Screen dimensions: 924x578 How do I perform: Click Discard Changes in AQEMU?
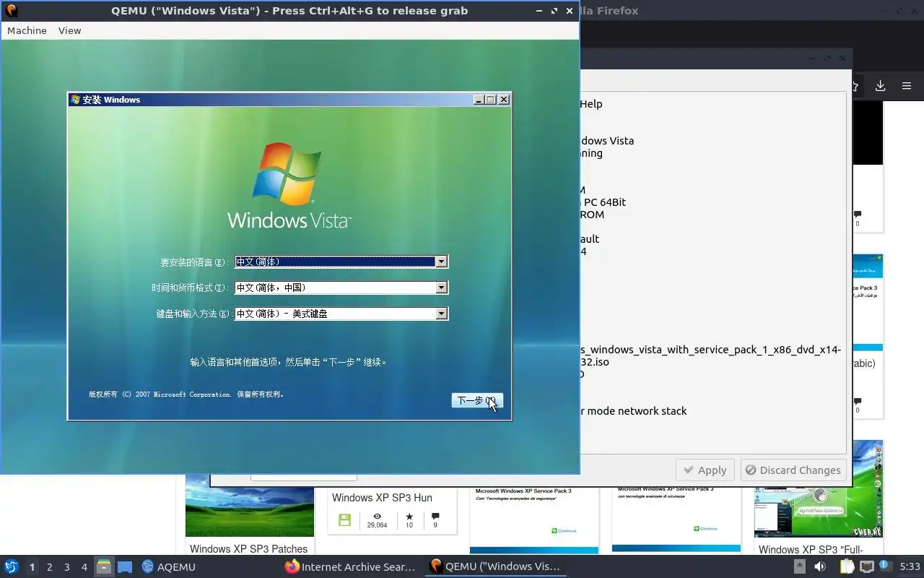coord(793,470)
